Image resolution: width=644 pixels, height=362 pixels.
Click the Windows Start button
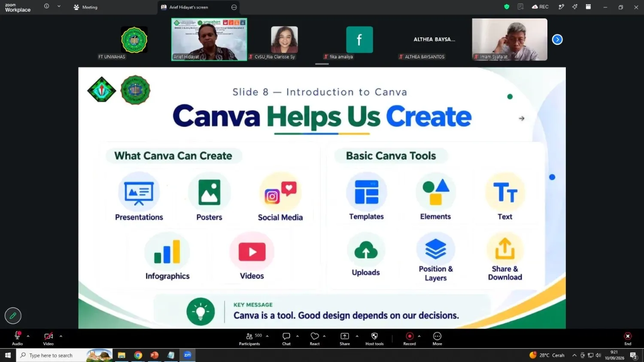8,355
